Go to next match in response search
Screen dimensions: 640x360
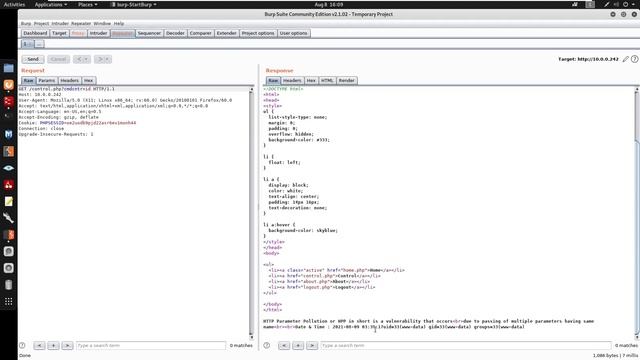pyautogui.click(x=312, y=346)
